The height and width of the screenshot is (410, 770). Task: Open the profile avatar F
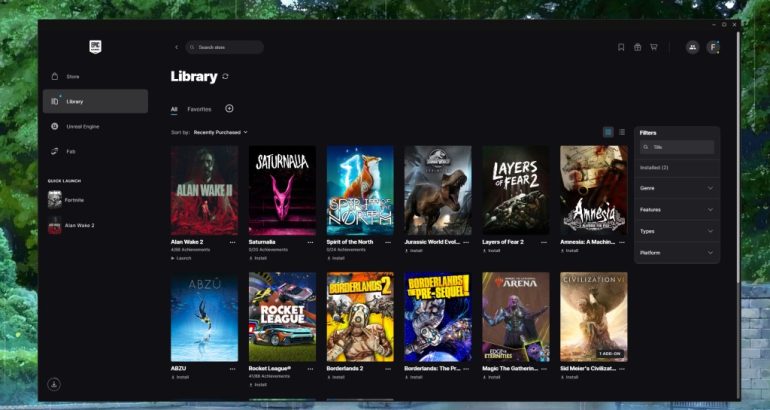tap(713, 47)
